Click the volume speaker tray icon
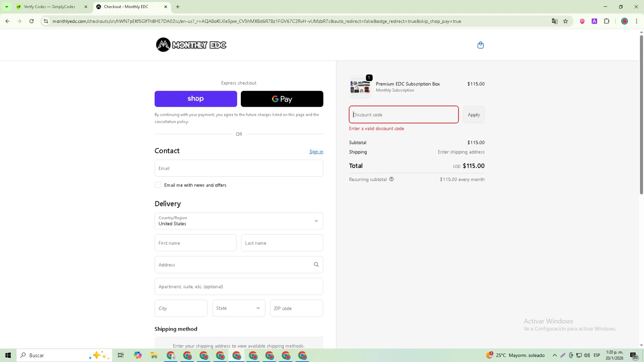The image size is (644, 362). click(x=587, y=355)
